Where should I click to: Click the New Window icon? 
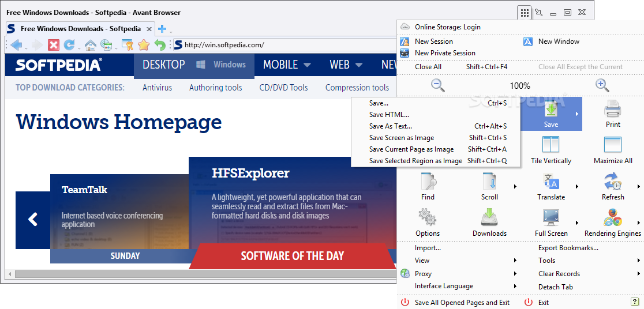(528, 42)
